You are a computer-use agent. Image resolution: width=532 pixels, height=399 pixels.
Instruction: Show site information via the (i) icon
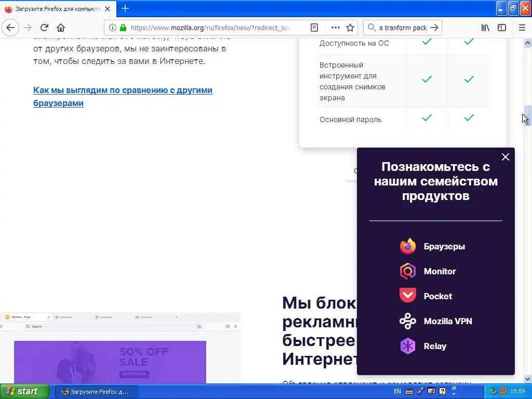pyautogui.click(x=113, y=28)
